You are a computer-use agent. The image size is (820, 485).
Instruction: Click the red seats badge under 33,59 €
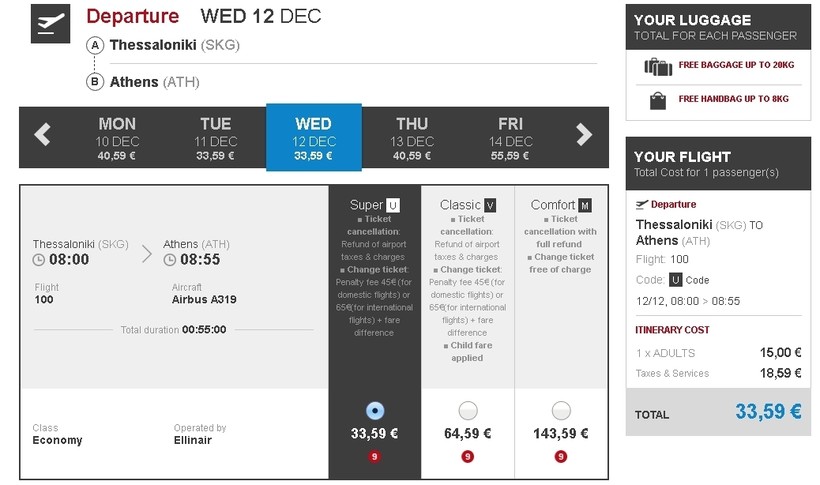point(375,456)
